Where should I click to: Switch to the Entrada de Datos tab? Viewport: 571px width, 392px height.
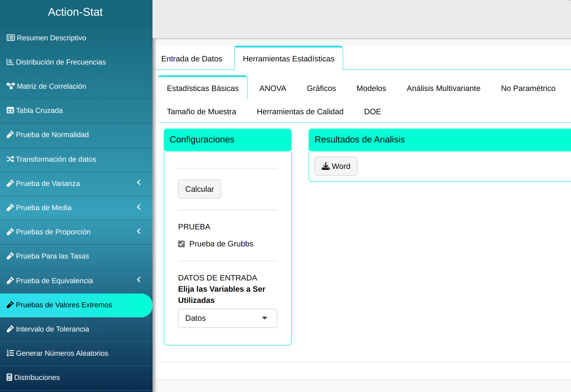pyautogui.click(x=192, y=59)
